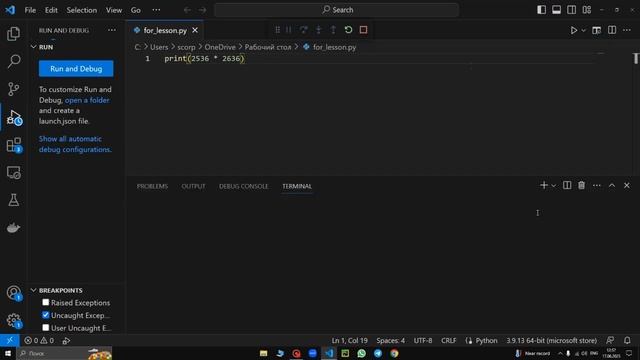The width and height of the screenshot is (640, 360).
Task: Open the View menu
Action: (x=114, y=10)
